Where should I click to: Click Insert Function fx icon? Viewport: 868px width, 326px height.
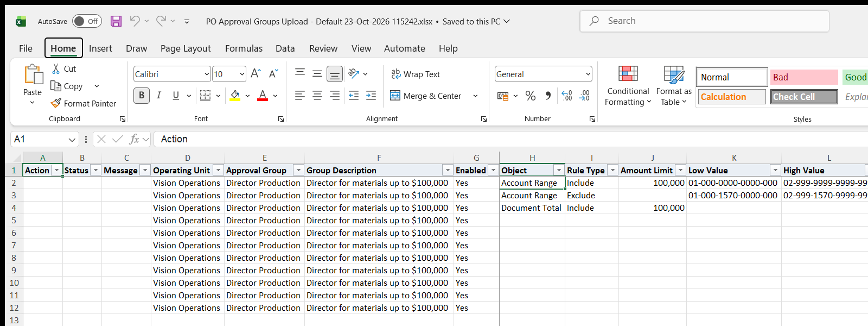click(x=134, y=139)
